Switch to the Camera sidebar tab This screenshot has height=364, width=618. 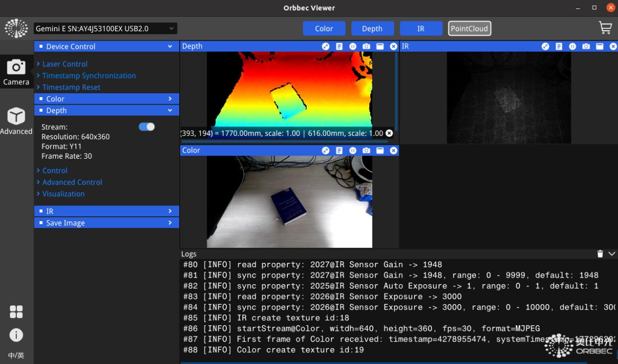click(x=16, y=72)
